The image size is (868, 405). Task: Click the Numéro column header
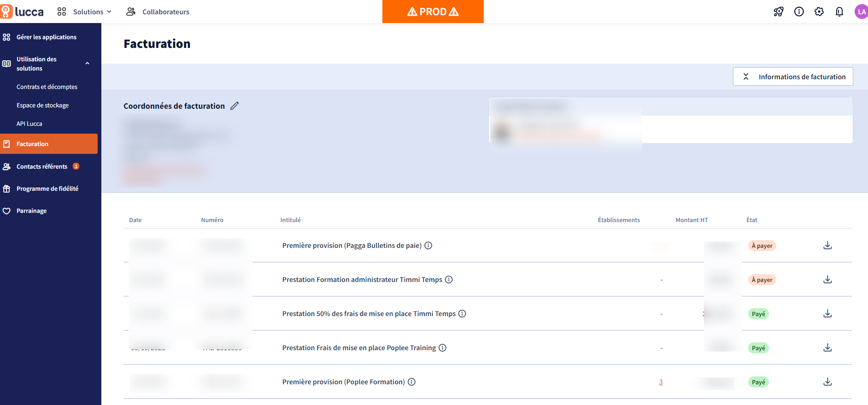click(212, 220)
